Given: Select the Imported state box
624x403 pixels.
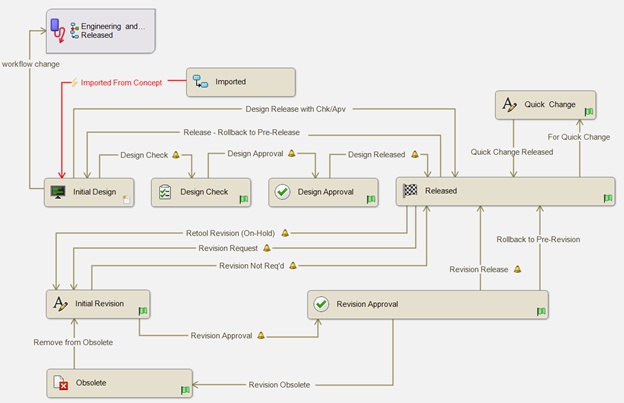Looking at the screenshot, I should coord(241,82).
